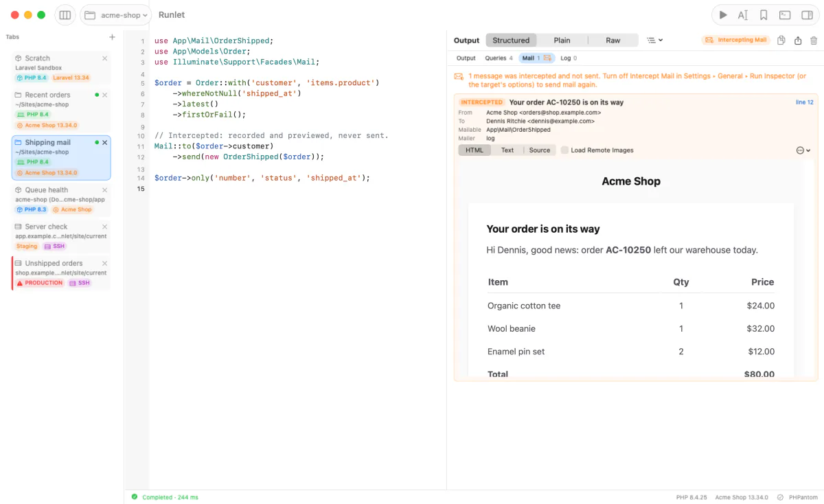
Task: Open the Scratch tab in sidebar
Action: [60, 68]
